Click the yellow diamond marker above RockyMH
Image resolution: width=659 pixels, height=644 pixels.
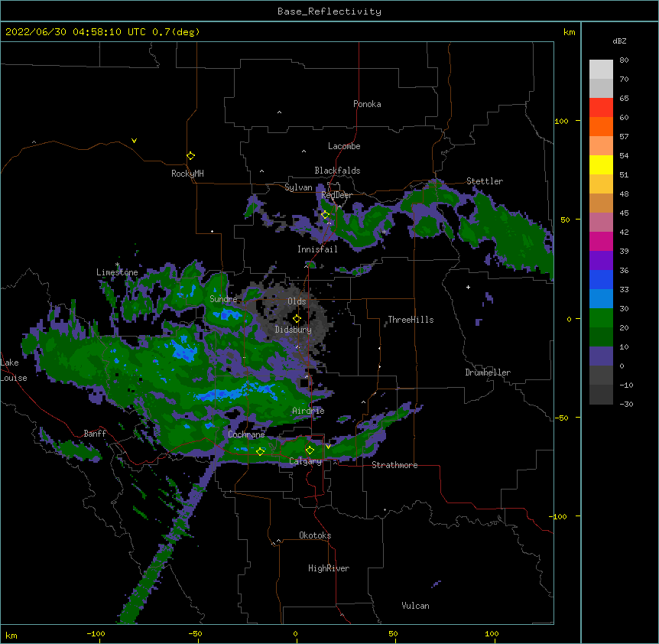[x=191, y=156]
